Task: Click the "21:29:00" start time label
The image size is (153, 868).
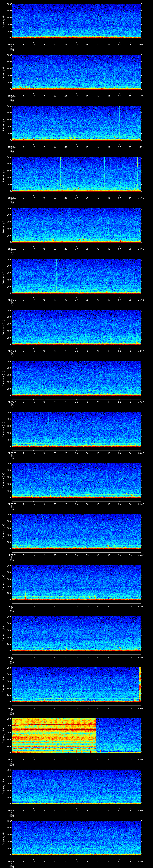Action: point(12,44)
